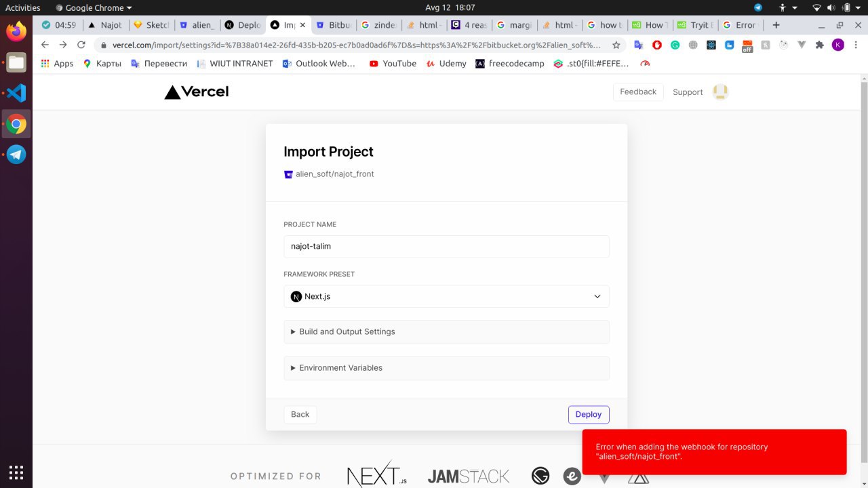Open Firefox from the dock

(x=16, y=31)
